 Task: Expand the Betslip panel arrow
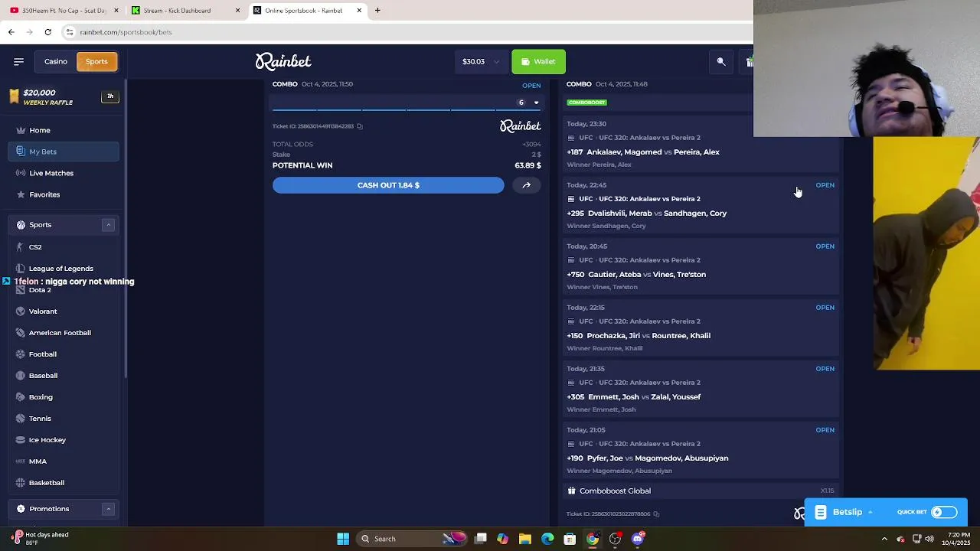coord(870,512)
